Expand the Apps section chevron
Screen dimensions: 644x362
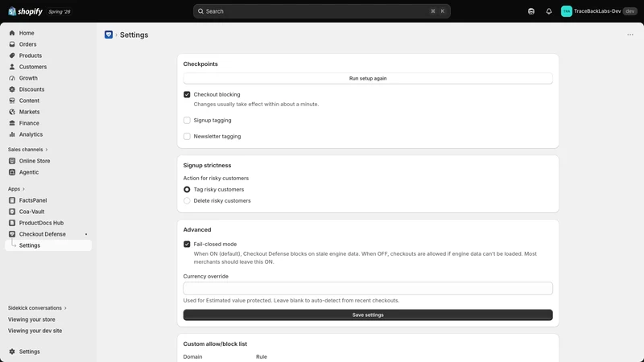(23, 189)
